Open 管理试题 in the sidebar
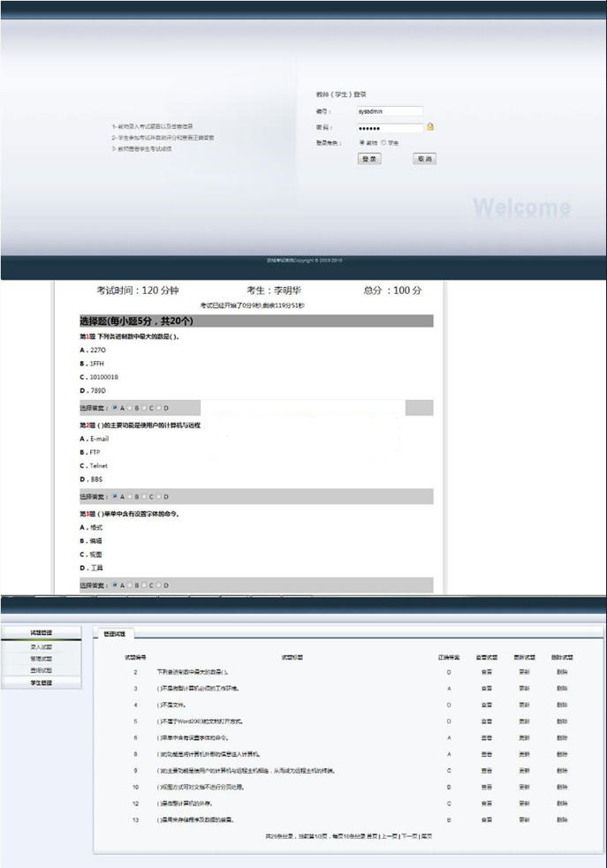The width and height of the screenshot is (607, 868). tap(41, 659)
